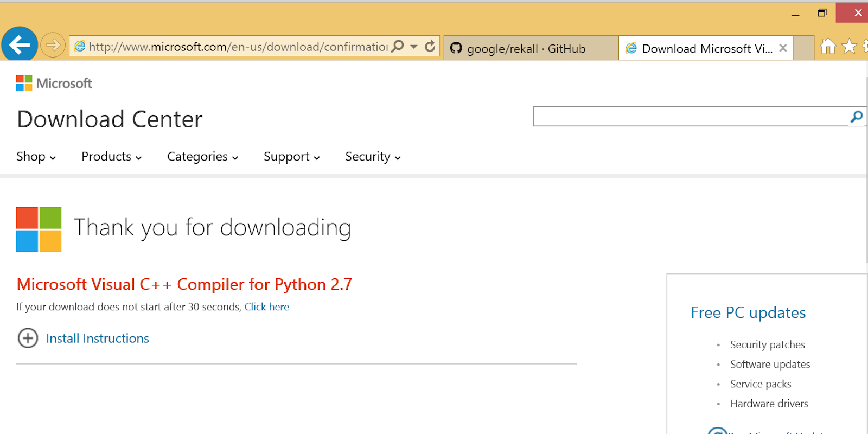Screen dimensions: 868x434
Task: Click the 'Click here' download link
Action: coord(266,307)
